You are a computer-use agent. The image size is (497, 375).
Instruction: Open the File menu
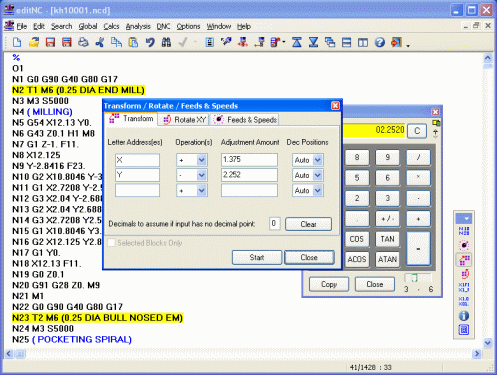22,26
